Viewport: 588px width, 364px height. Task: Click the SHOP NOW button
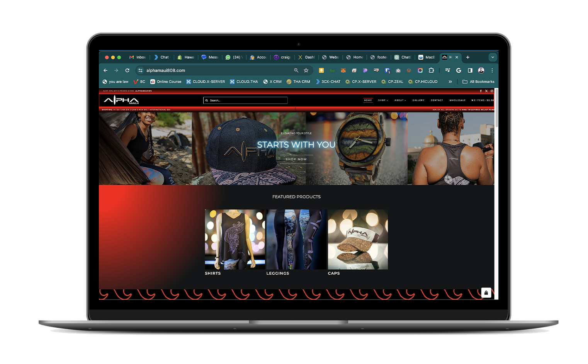(x=296, y=159)
